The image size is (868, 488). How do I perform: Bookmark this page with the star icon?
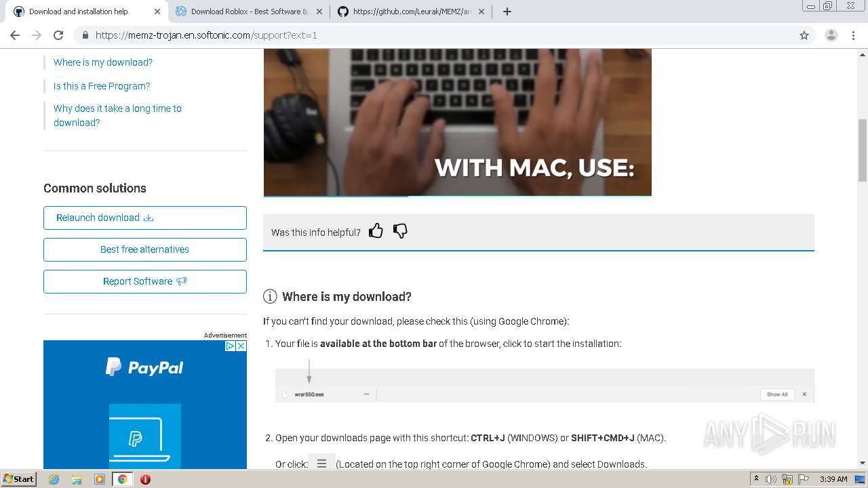tap(804, 35)
